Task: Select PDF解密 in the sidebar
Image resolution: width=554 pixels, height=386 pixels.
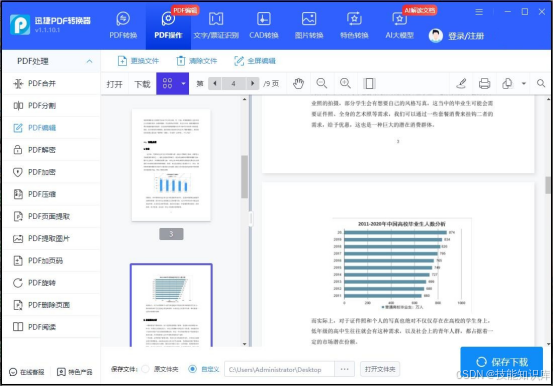Action: [x=52, y=150]
